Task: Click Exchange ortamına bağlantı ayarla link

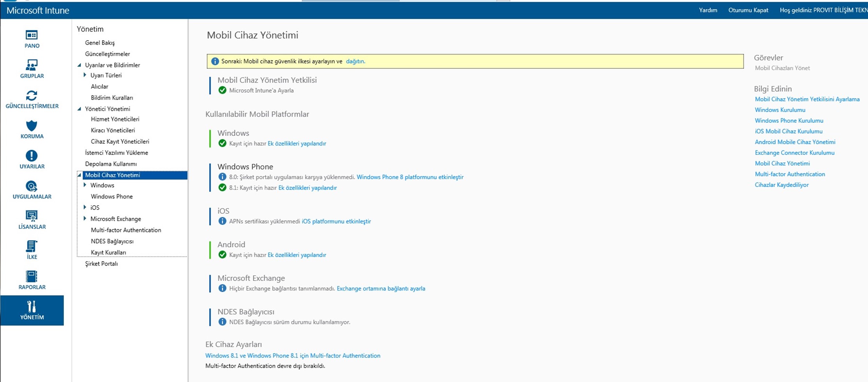Action: point(381,289)
